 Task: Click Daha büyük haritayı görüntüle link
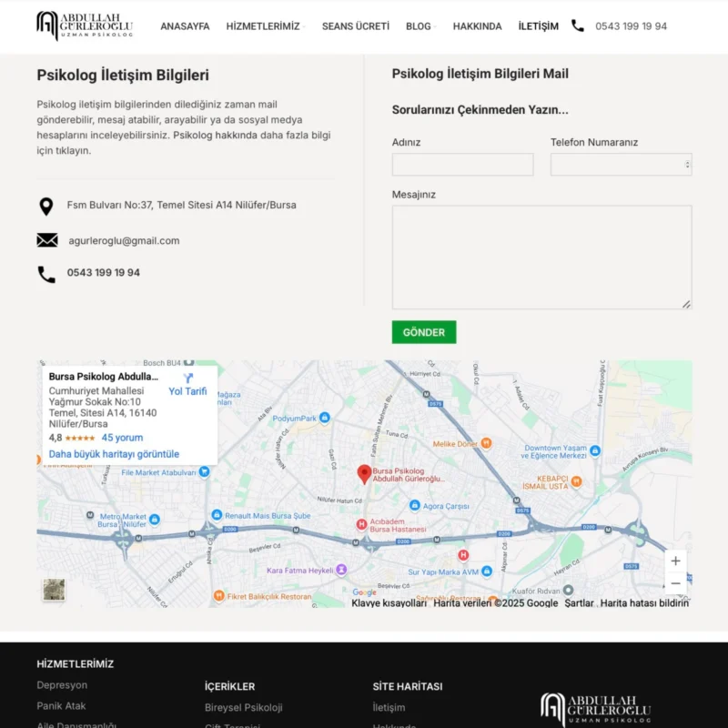[x=114, y=454]
